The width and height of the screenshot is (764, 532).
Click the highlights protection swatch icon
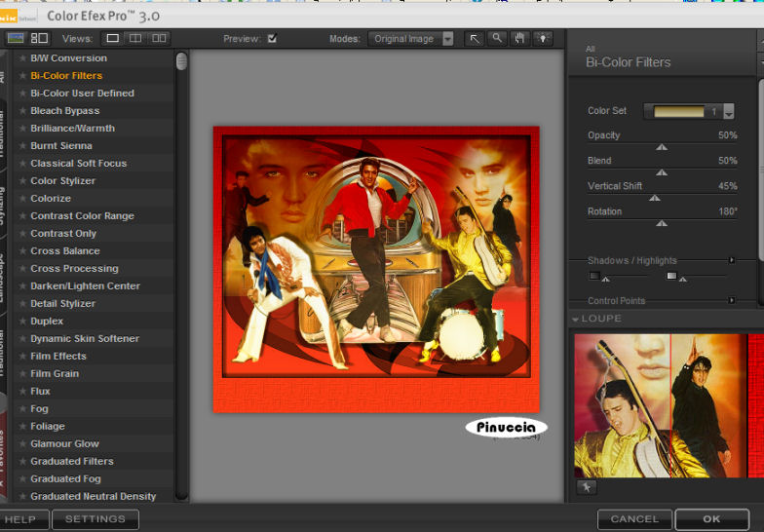[671, 276]
